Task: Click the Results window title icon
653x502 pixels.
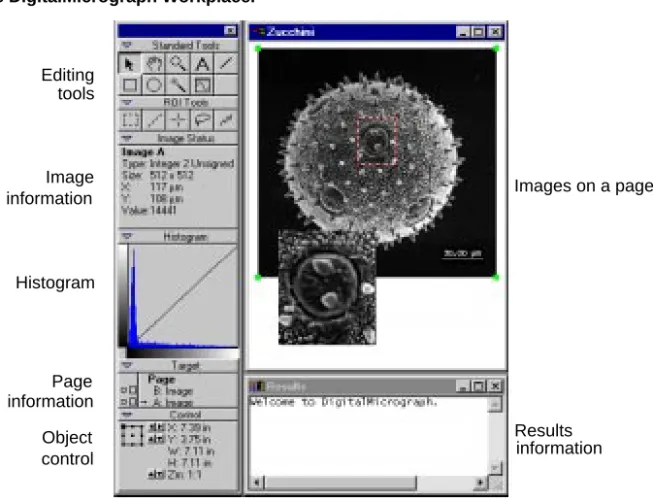Action: (257, 387)
